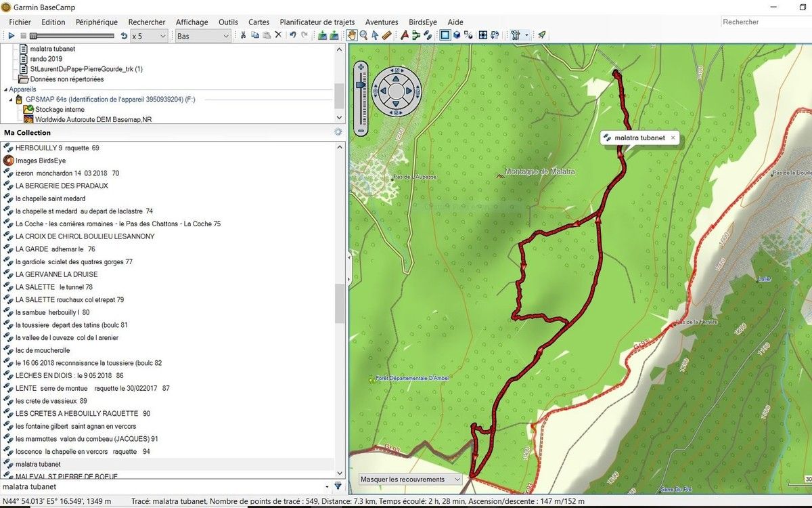812x508 pixels.
Task: Click the Copy icon in the toolbar
Action: point(255,36)
